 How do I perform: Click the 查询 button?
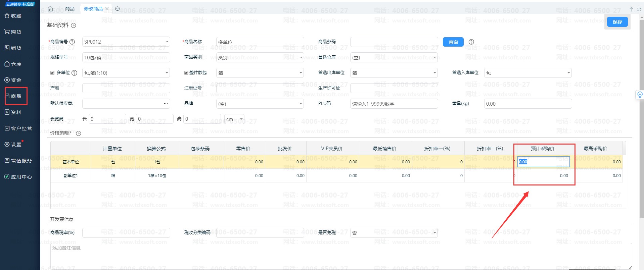453,42
